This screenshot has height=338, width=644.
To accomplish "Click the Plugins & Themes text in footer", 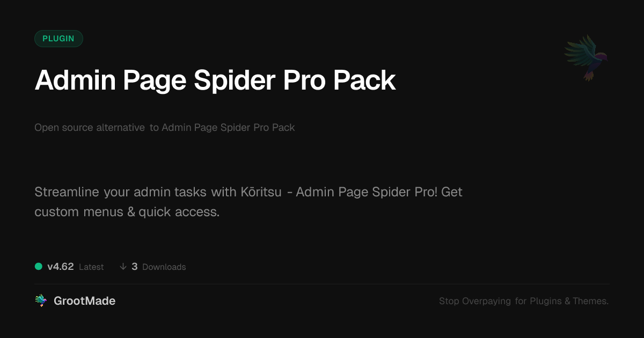I will pos(569,302).
